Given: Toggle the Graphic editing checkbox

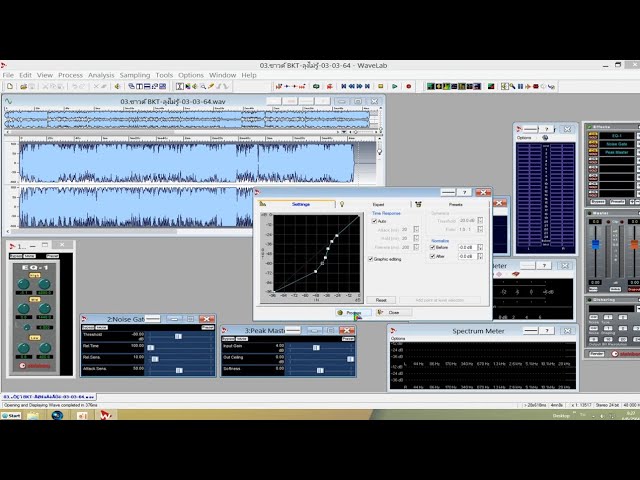Looking at the screenshot, I should coord(371,259).
